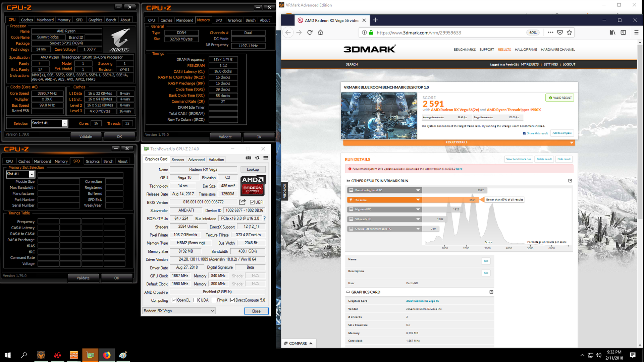Check Premium high-end PC result checkbox

point(351,190)
